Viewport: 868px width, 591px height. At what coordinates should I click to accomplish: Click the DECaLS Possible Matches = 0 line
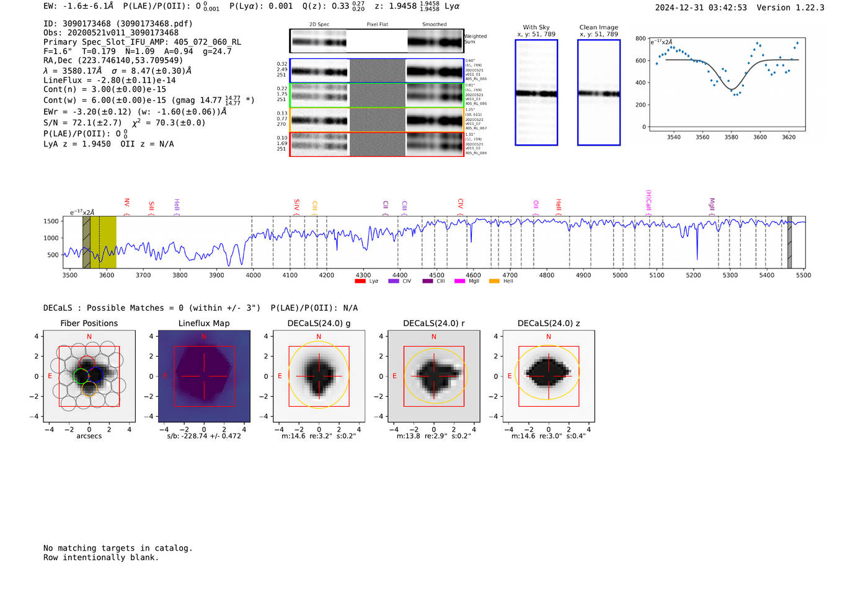coord(152,308)
